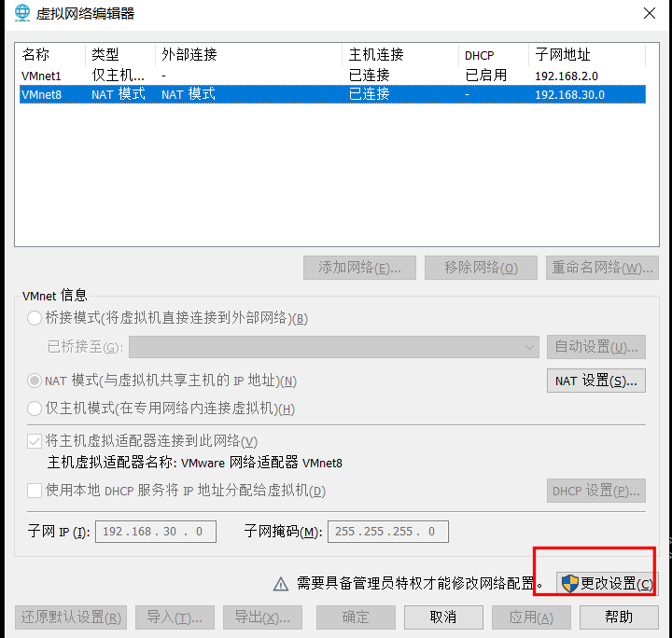This screenshot has height=638, width=672.
Task: Click subnet address 192.168.2.0 cell
Action: point(567,76)
